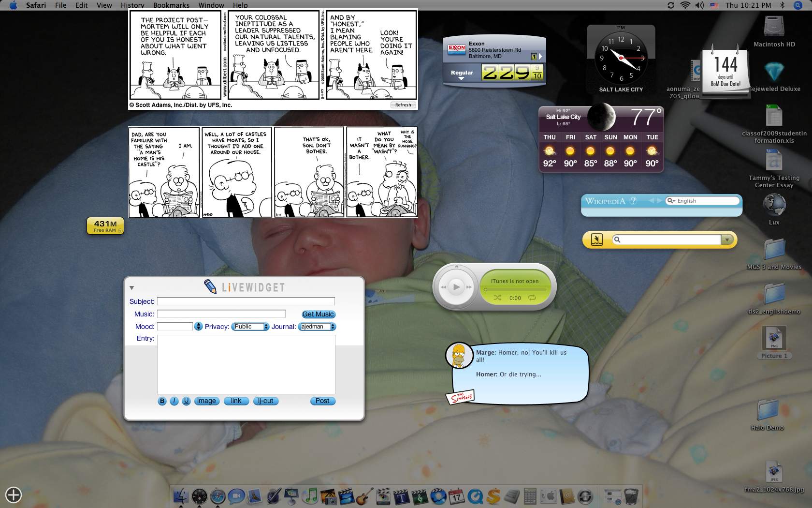812x508 pixels.
Task: Insert a link in LiveWidget entry
Action: coord(236,401)
